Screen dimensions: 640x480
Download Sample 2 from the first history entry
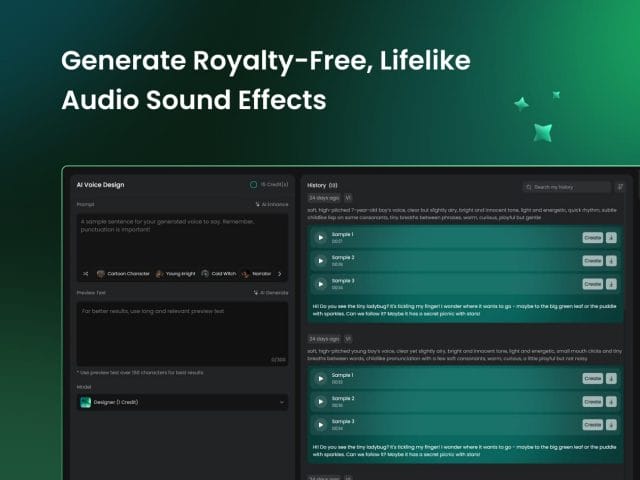[x=611, y=261]
